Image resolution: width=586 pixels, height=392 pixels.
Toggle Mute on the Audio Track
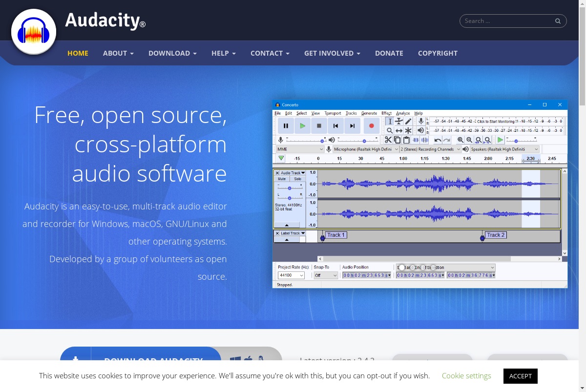(x=282, y=179)
